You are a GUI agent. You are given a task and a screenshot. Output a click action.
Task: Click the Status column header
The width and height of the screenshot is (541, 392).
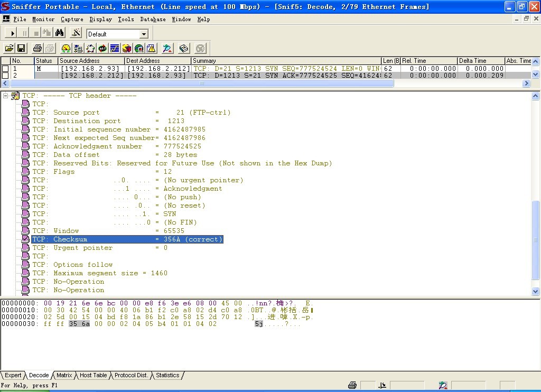click(x=46, y=61)
